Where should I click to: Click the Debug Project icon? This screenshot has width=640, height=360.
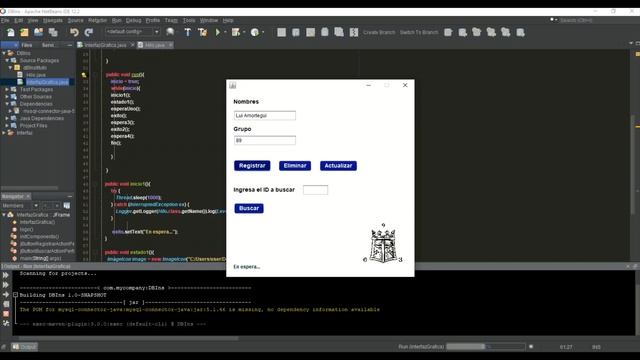236,32
